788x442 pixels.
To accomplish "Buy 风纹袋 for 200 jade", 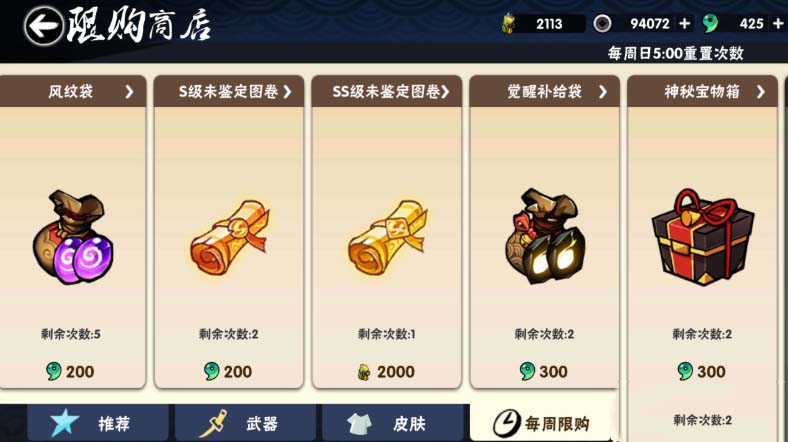I will 70,372.
